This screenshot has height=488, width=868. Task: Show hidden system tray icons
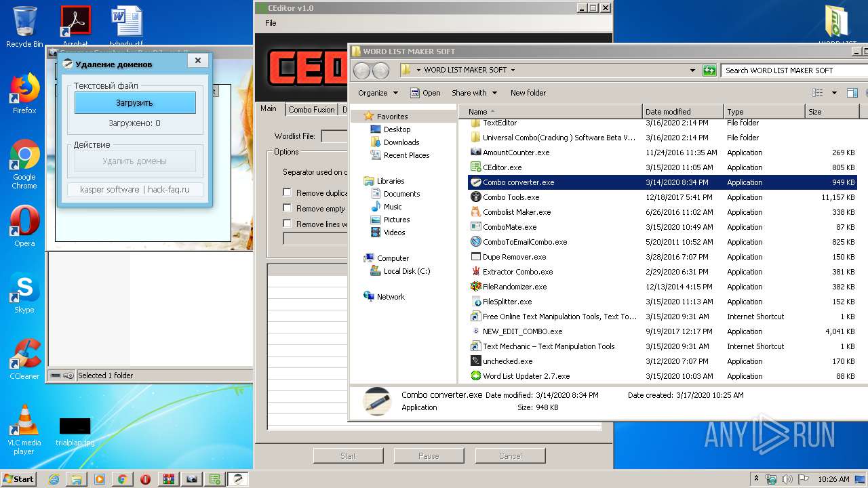pyautogui.click(x=756, y=479)
